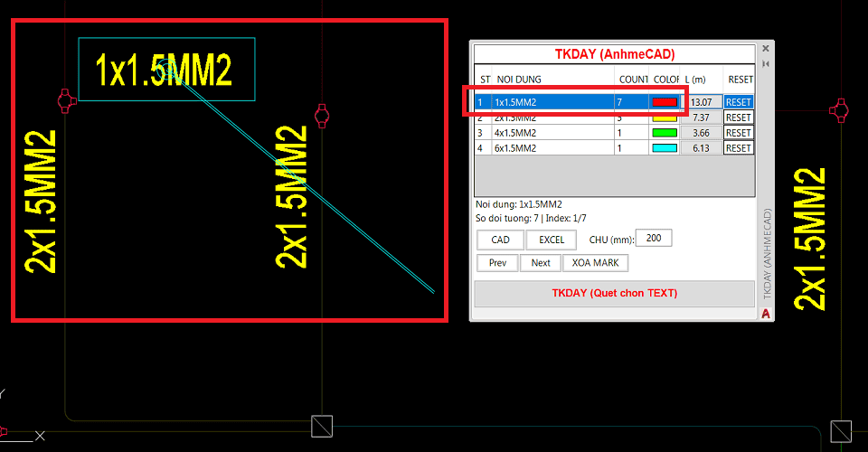
Task: Focus the CHU (mm) input field
Action: [654, 238]
